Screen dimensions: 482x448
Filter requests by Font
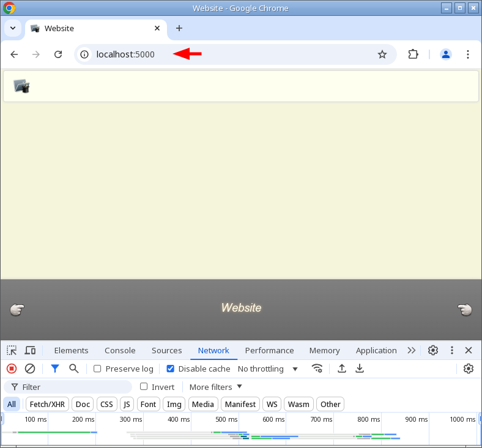(x=148, y=404)
